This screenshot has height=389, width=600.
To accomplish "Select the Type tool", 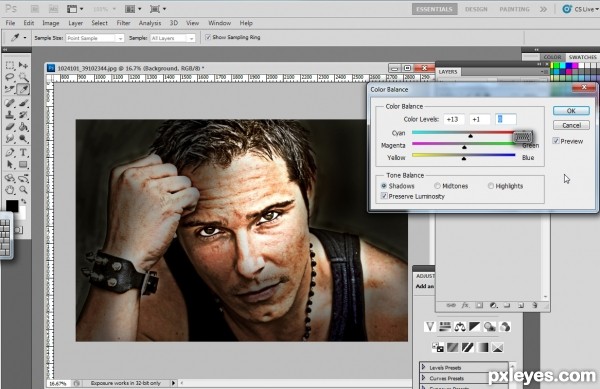I will (x=23, y=153).
